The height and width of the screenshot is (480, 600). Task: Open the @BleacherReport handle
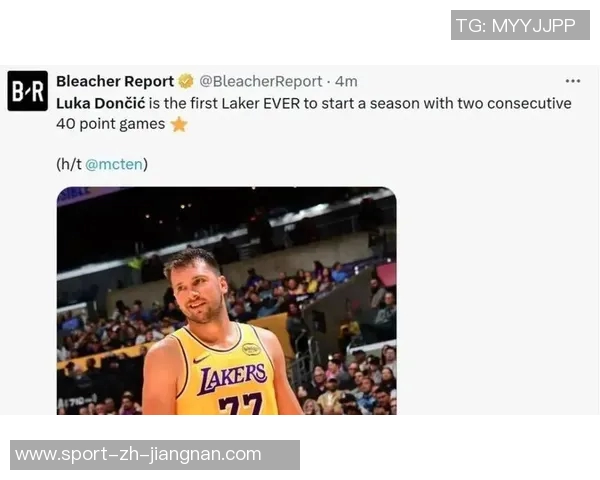[261, 81]
